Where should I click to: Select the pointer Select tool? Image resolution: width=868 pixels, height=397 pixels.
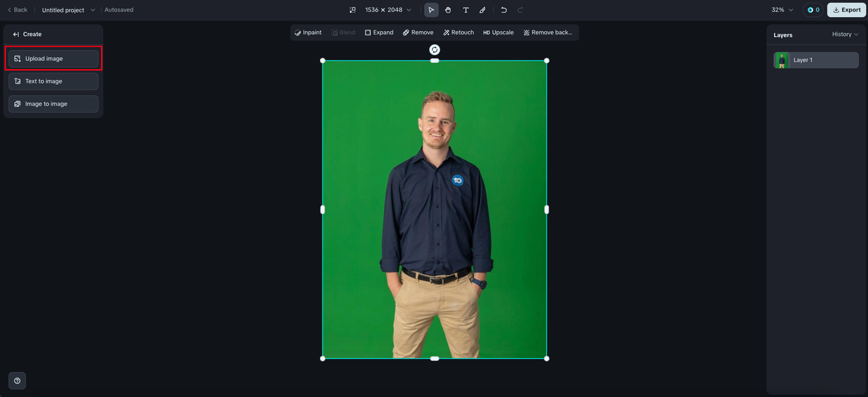point(431,10)
